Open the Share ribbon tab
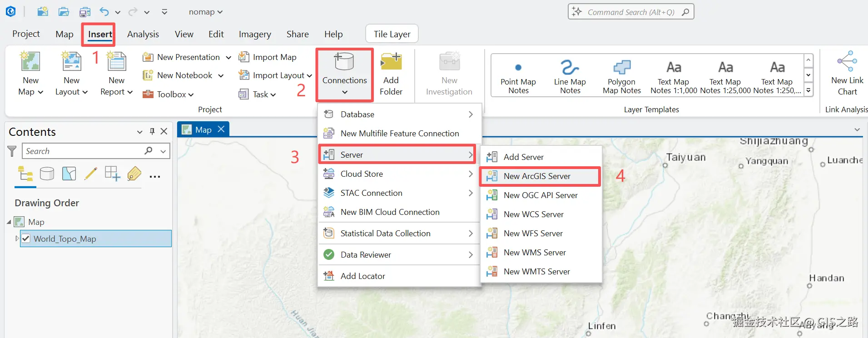The height and width of the screenshot is (338, 868). tap(298, 34)
